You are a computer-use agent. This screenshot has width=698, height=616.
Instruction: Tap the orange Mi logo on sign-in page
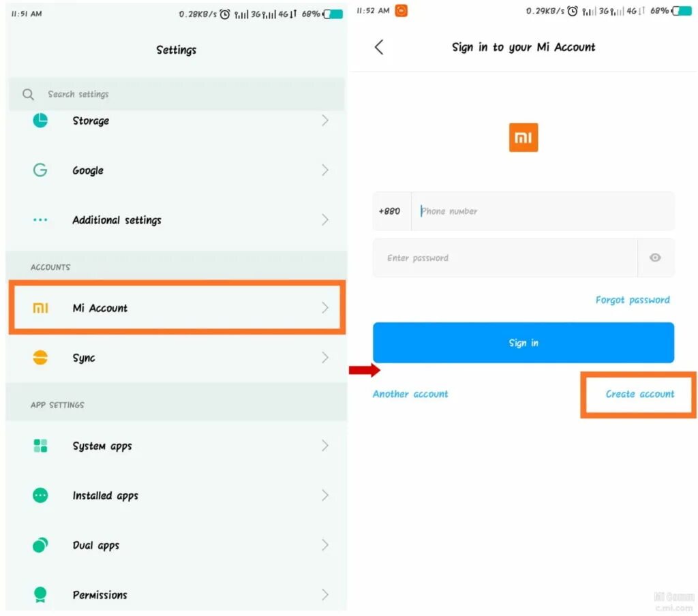coord(523,138)
